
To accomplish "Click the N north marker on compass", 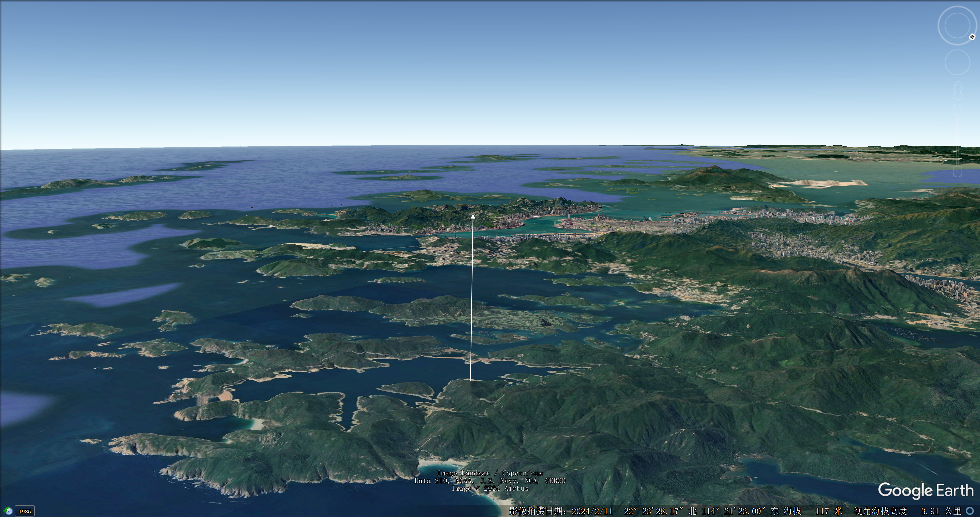I will coord(972,37).
